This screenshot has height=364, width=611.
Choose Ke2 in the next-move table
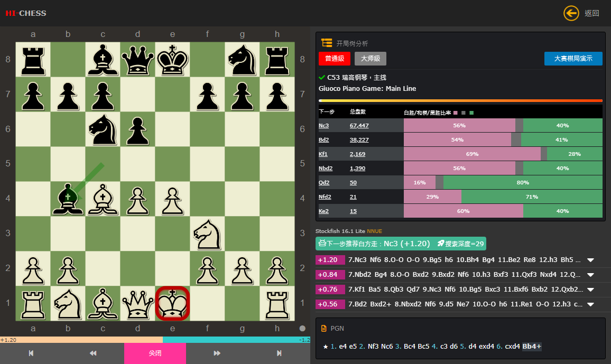pos(324,211)
